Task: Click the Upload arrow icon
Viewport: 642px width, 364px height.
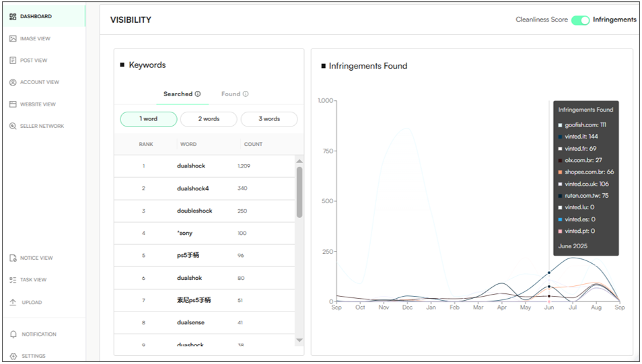Action: [13, 302]
